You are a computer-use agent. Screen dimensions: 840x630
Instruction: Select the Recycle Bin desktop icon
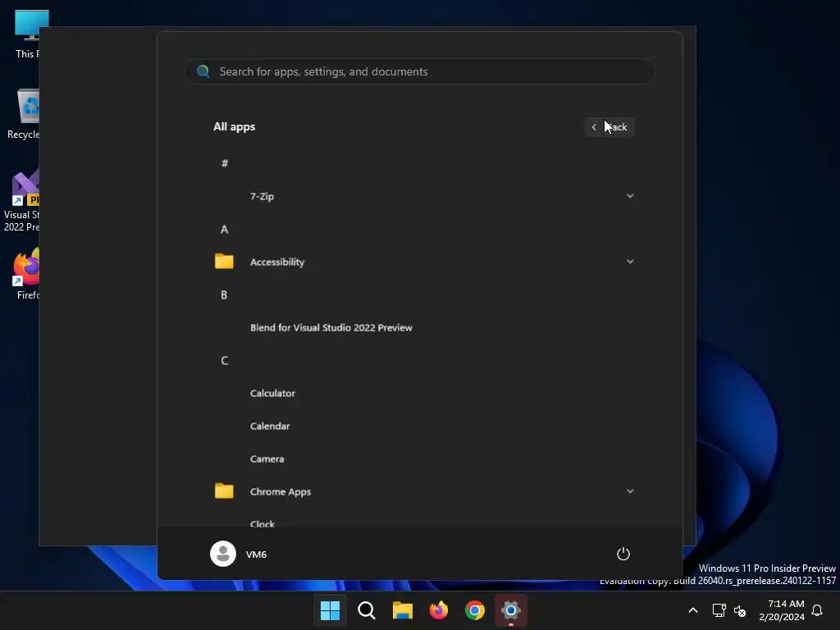coord(24,114)
